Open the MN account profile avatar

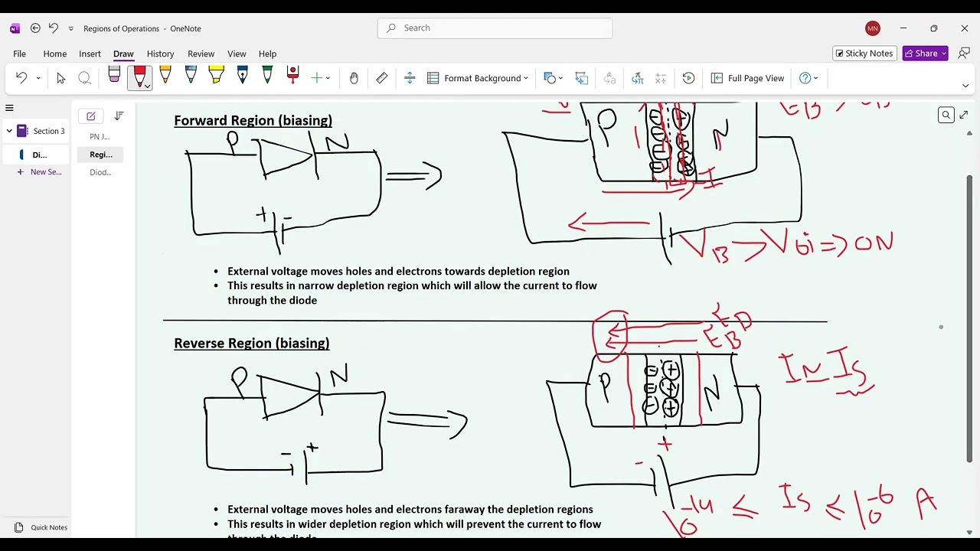click(873, 28)
